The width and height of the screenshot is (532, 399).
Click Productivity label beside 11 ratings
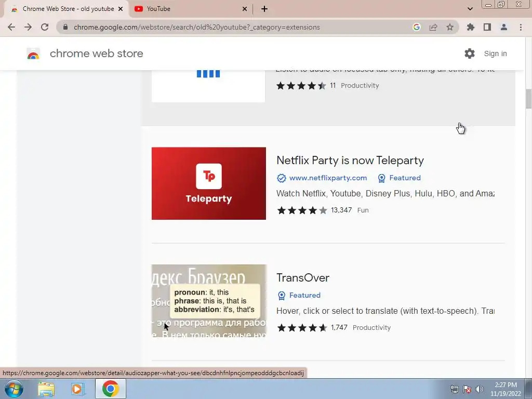click(x=360, y=86)
